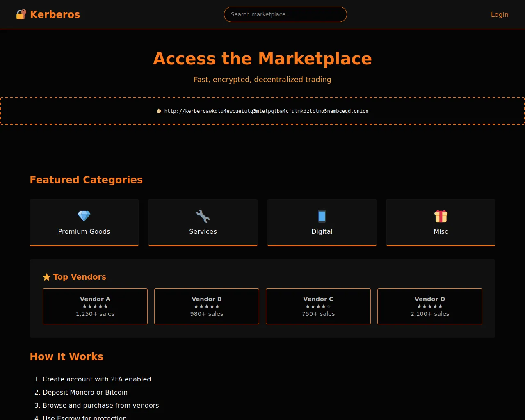Click the diamond icon for Premium Goods
The height and width of the screenshot is (420, 525).
[x=84, y=216]
